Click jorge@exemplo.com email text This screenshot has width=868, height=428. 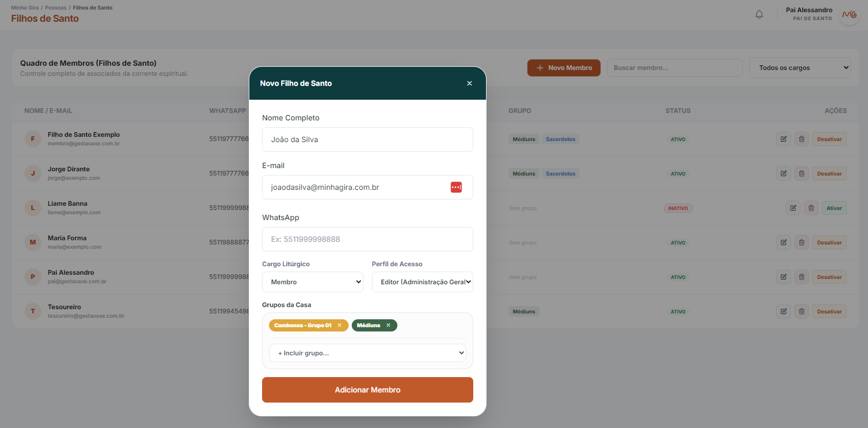(x=74, y=178)
